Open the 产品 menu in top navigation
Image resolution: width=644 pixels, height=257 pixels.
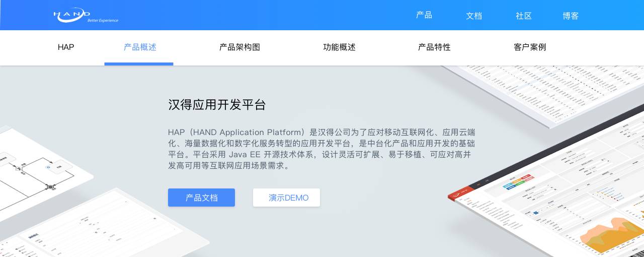(x=424, y=15)
